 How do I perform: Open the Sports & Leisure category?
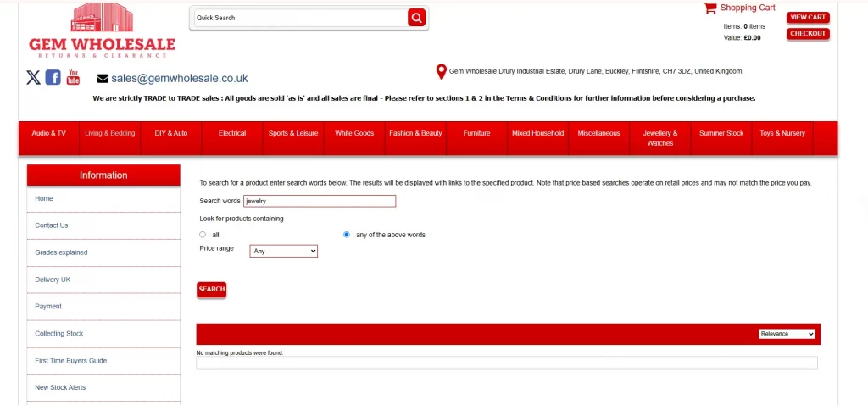(293, 133)
